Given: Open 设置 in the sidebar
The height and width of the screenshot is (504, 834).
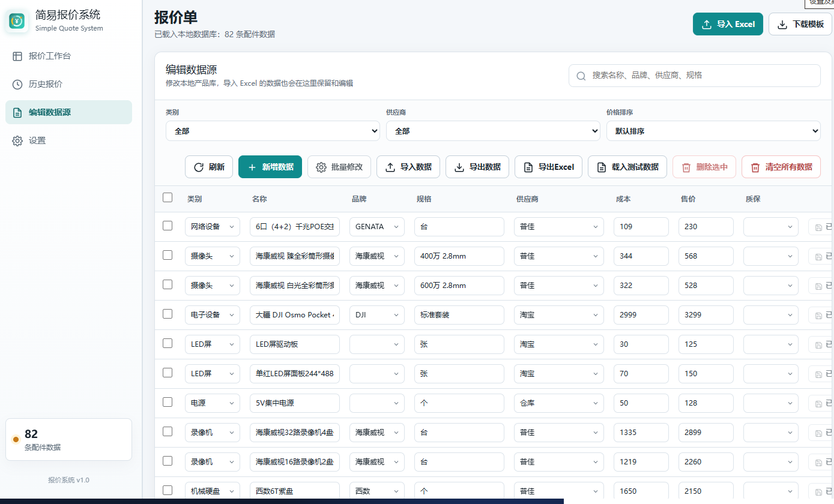Looking at the screenshot, I should (x=68, y=140).
